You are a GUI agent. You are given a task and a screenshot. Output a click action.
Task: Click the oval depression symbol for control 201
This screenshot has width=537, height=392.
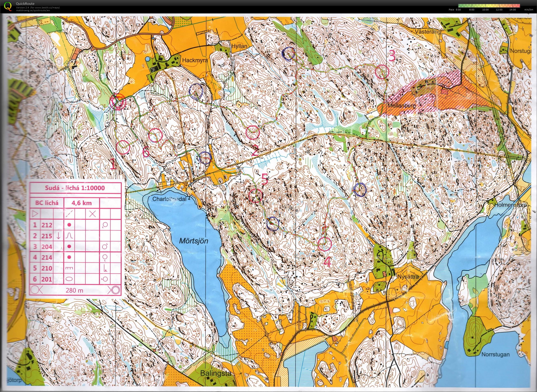coord(69,279)
